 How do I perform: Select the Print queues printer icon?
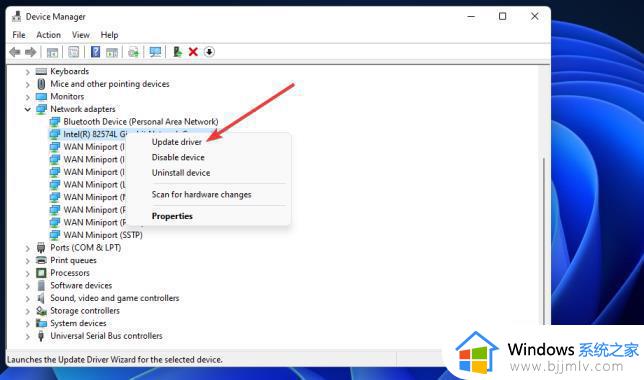[x=41, y=260]
